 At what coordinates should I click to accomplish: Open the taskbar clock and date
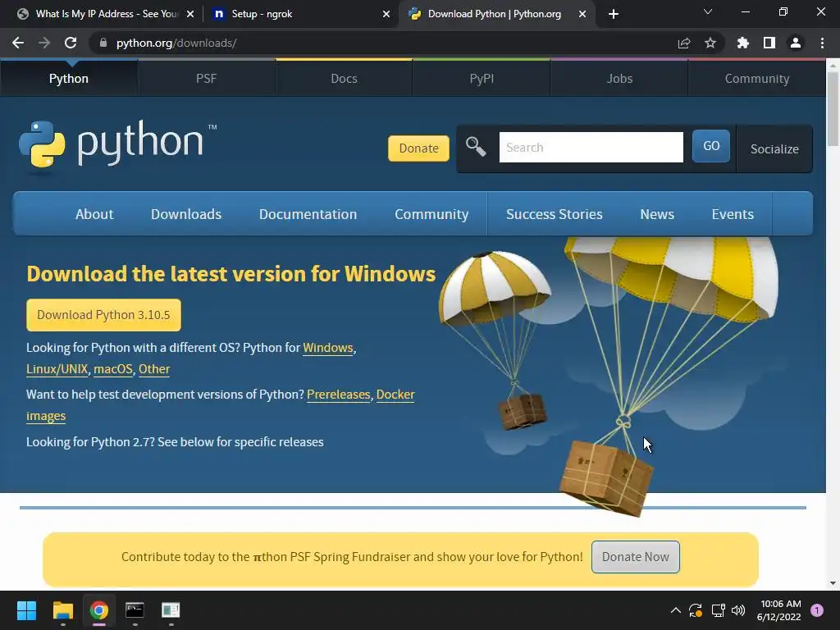(779, 610)
